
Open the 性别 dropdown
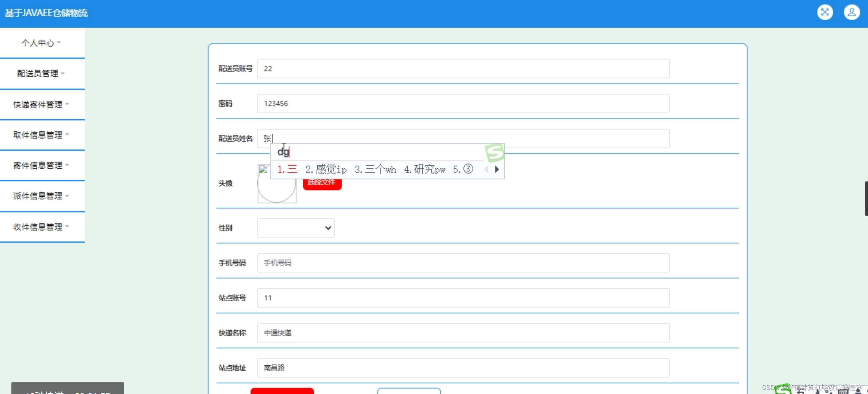pyautogui.click(x=296, y=228)
